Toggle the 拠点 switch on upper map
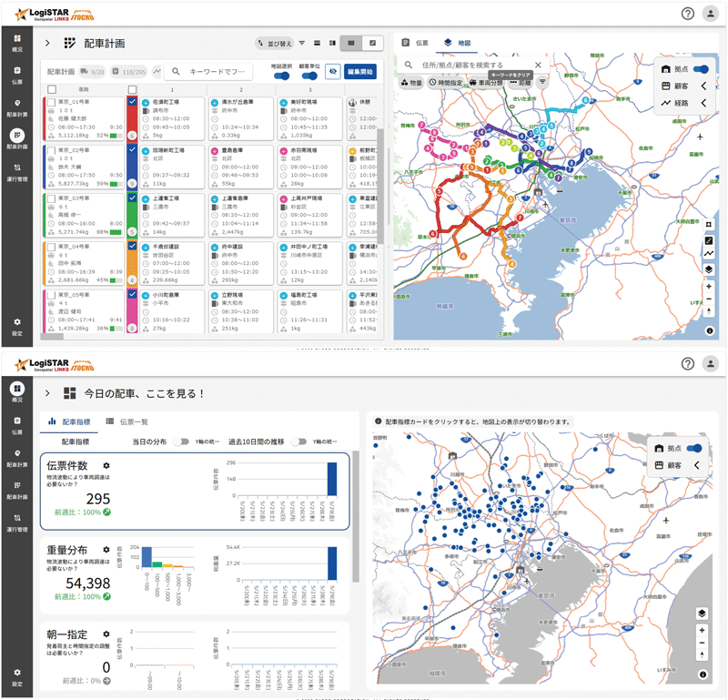The image size is (728, 700). [x=701, y=69]
